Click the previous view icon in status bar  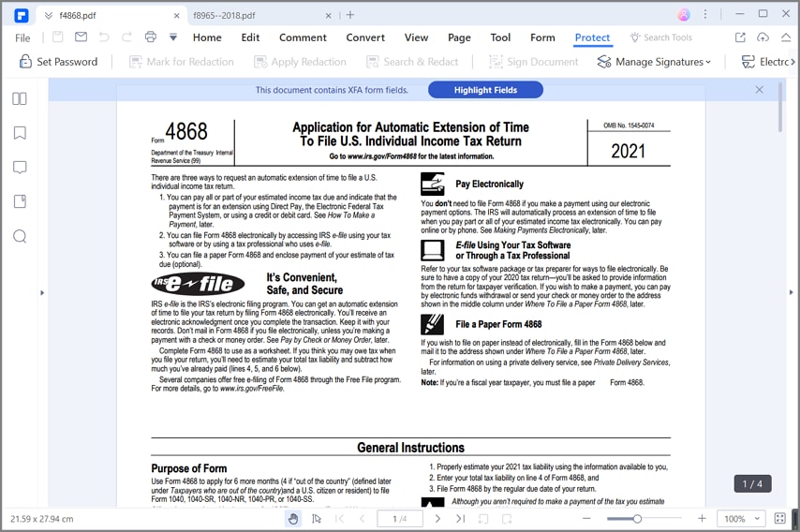click(483, 519)
